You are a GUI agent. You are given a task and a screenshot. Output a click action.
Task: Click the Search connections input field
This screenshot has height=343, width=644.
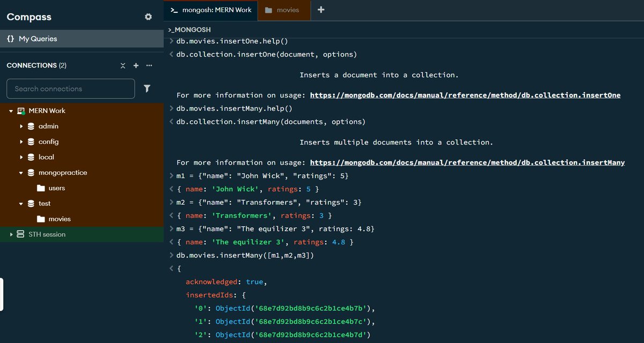pos(70,88)
